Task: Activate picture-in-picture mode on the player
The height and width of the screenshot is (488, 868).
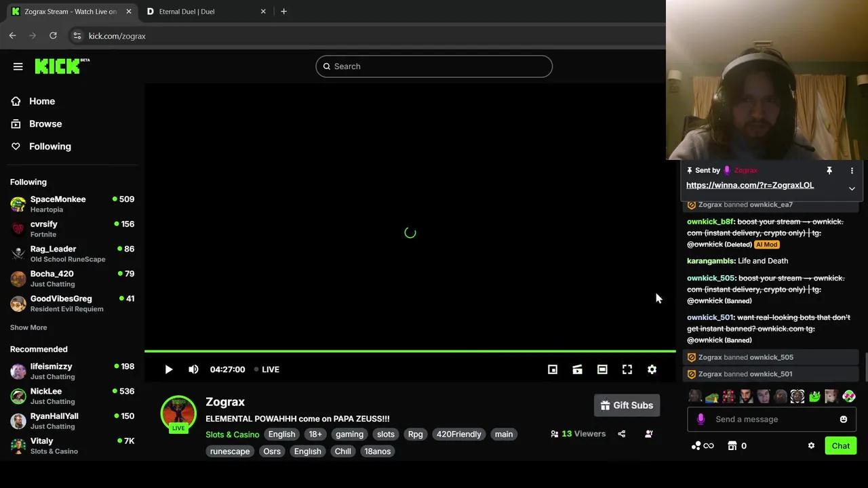Action: (x=553, y=369)
